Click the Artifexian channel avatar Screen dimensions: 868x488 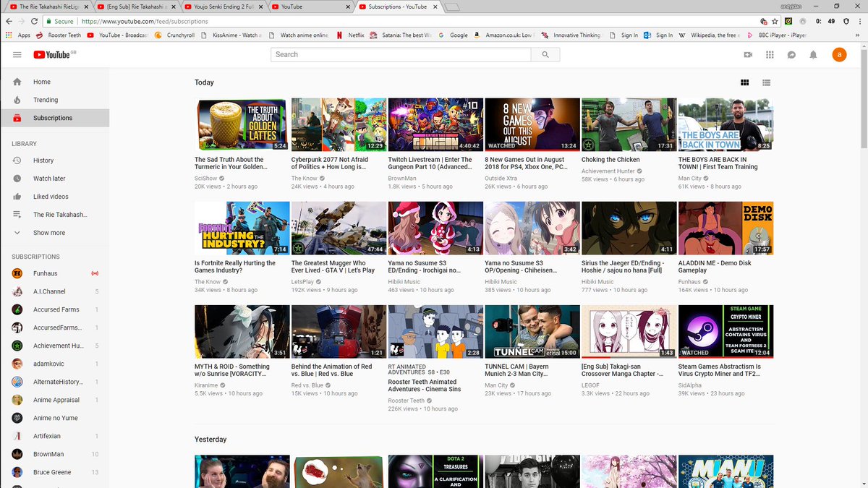[17, 436]
